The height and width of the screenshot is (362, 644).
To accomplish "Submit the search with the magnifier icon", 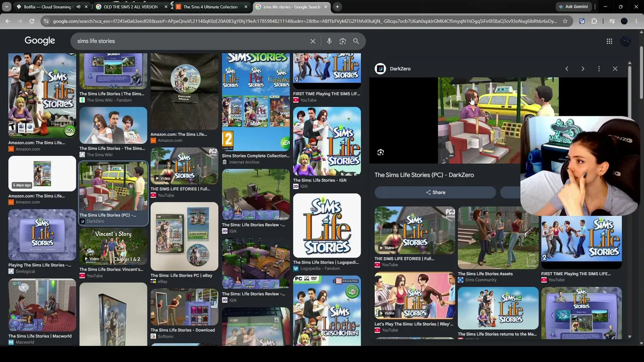I will point(356,41).
